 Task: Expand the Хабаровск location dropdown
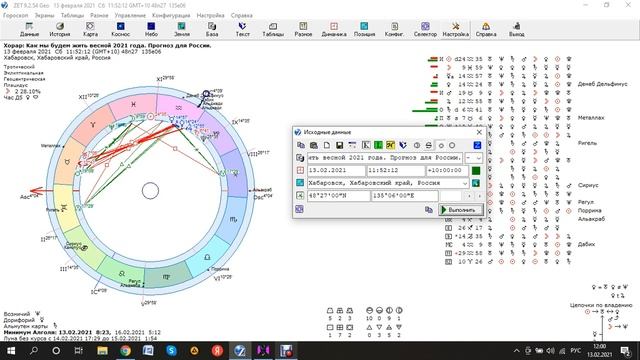tap(464, 183)
